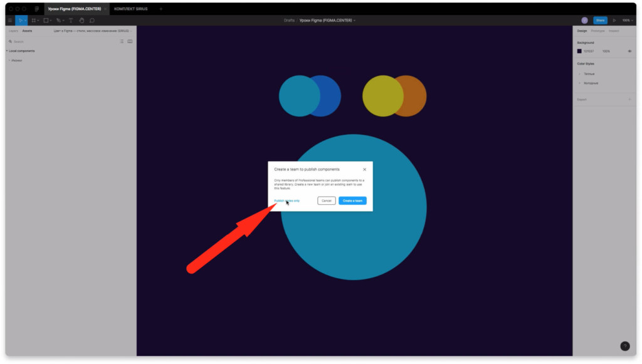Screen dimensions: 642x364
Task: Open the Figma hamburger main menu
Action: point(9,20)
